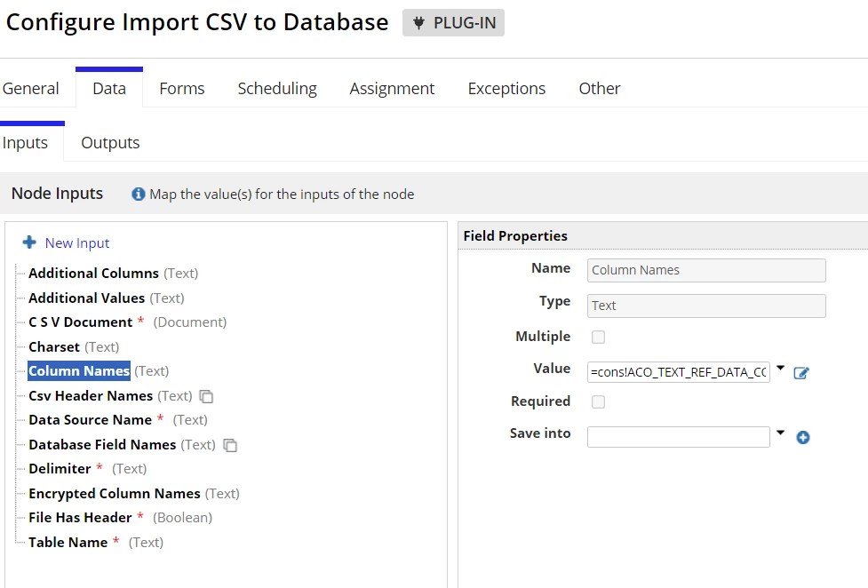Open the Value dropdown arrow

tap(781, 368)
